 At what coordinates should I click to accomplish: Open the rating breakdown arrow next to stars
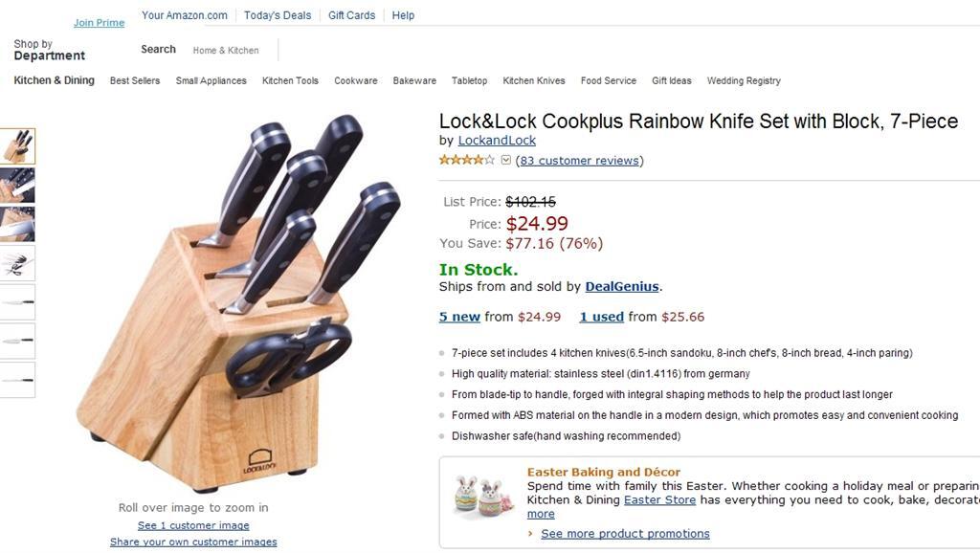coord(505,159)
